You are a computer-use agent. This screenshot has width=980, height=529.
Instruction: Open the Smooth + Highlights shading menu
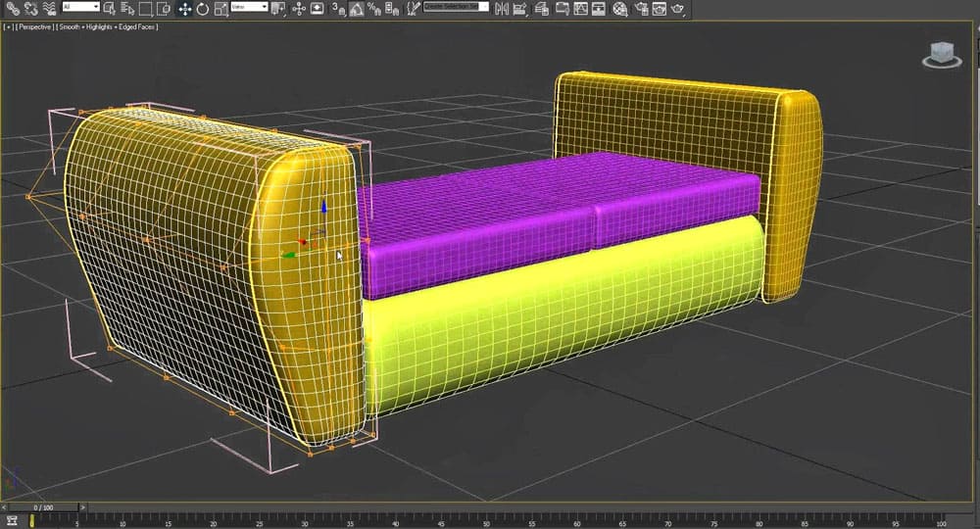(108, 26)
